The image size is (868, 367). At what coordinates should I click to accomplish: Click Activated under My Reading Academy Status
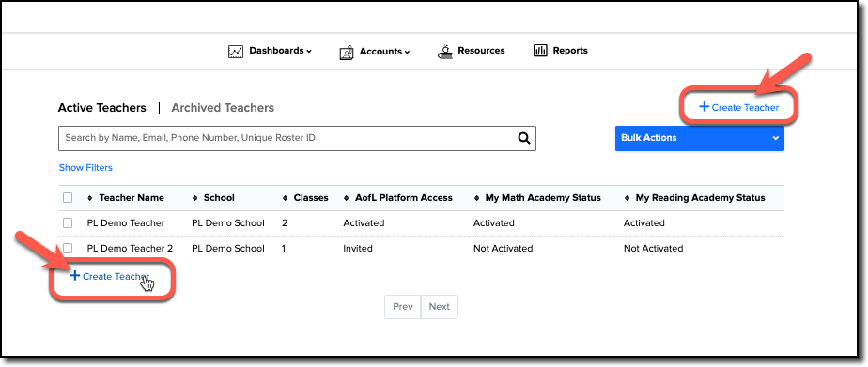(x=644, y=223)
